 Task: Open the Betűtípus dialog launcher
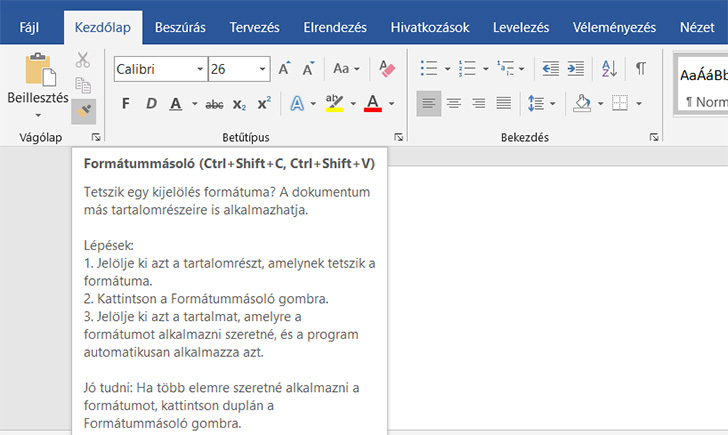(x=398, y=136)
